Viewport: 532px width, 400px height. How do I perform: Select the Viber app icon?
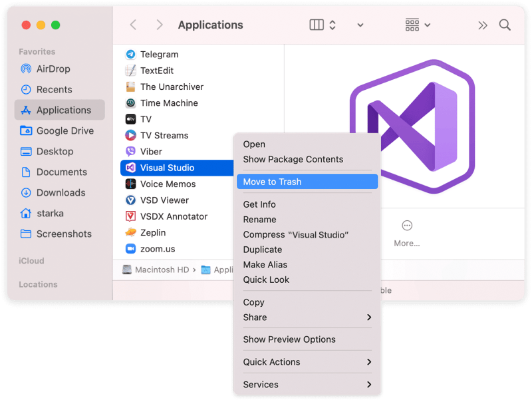click(x=130, y=151)
